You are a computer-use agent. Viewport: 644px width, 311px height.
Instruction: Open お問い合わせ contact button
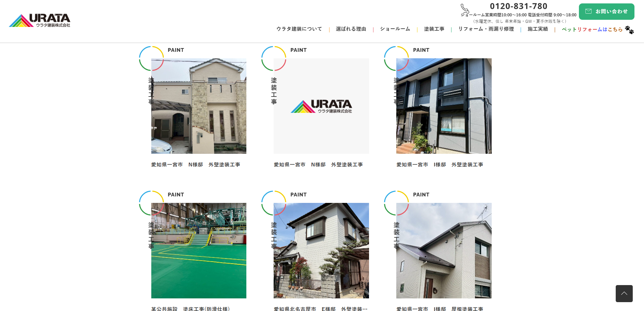607,12
